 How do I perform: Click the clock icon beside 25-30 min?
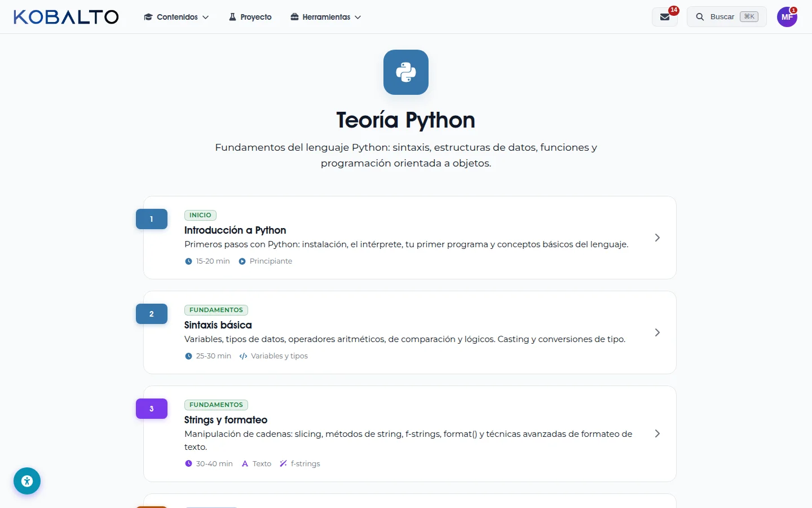(188, 356)
